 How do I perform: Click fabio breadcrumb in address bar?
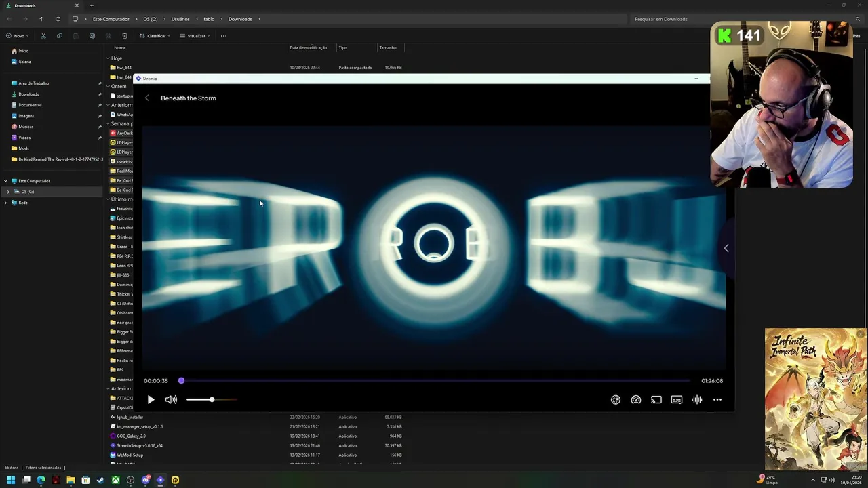pos(209,19)
